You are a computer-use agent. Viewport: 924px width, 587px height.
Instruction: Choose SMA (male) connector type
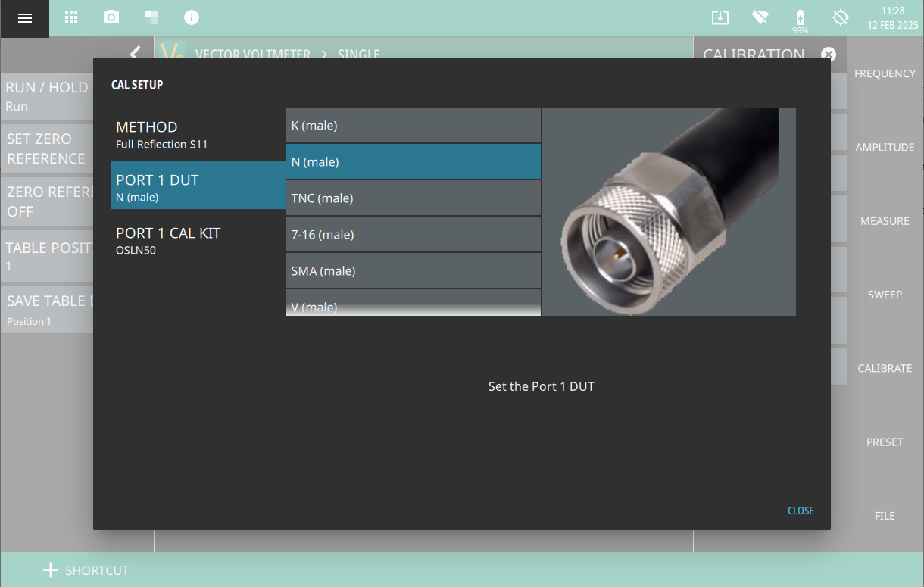point(413,271)
